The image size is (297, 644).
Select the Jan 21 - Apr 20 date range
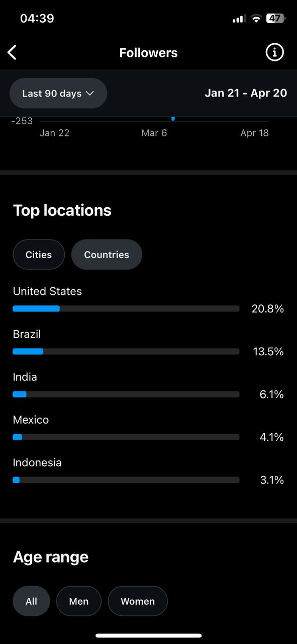246,93
